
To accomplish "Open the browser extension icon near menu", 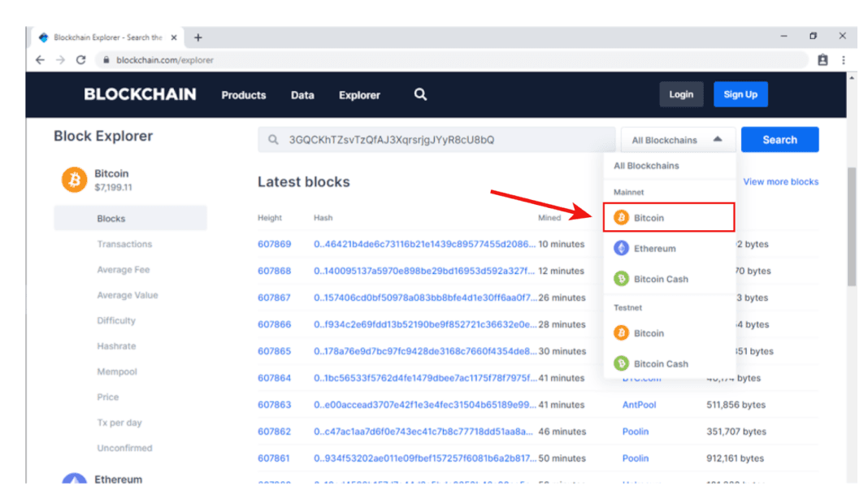I will [x=822, y=60].
